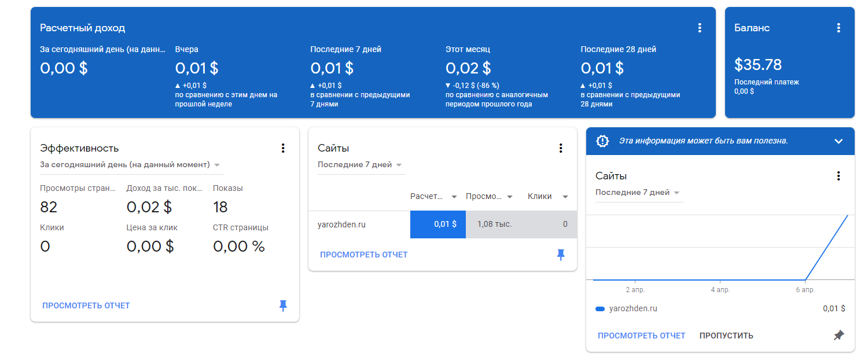The height and width of the screenshot is (361, 868).
Task: Click the blue yarozhden.ru legend swatch
Action: click(600, 309)
